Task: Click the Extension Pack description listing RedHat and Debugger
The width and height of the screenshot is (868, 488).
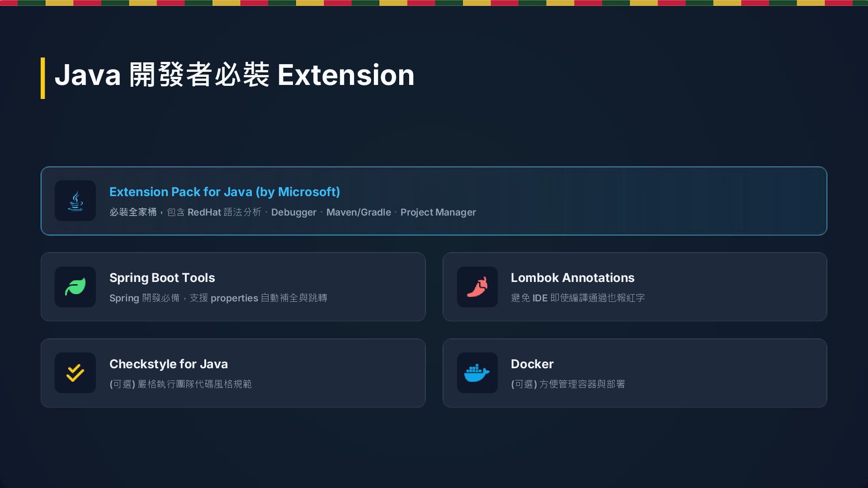Action: click(x=292, y=212)
